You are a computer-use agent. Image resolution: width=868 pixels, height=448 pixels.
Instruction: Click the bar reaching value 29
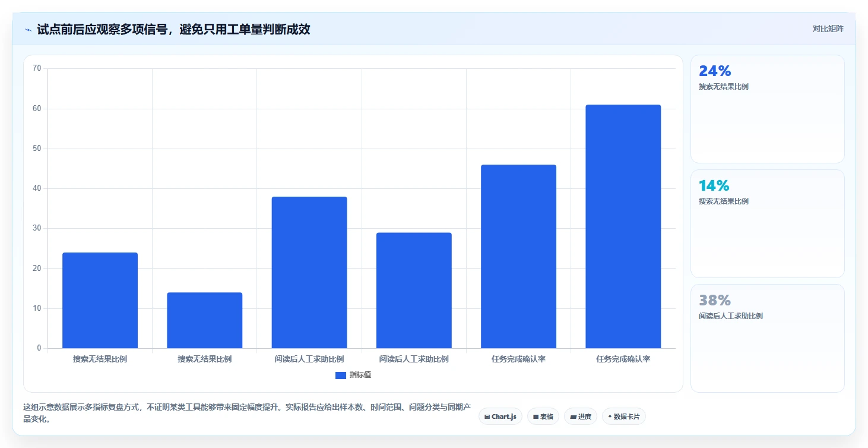(x=414, y=290)
